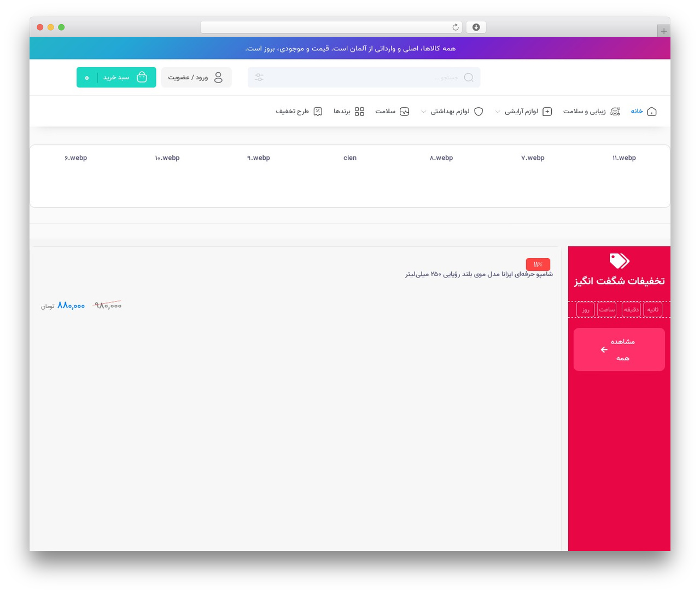This screenshot has height=593, width=700.
Task: Click the home icon beside خانه
Action: click(651, 112)
